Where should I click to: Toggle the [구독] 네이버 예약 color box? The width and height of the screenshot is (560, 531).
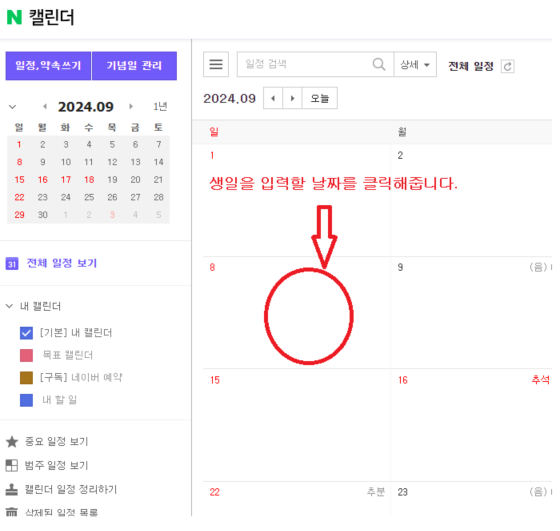tap(26, 378)
